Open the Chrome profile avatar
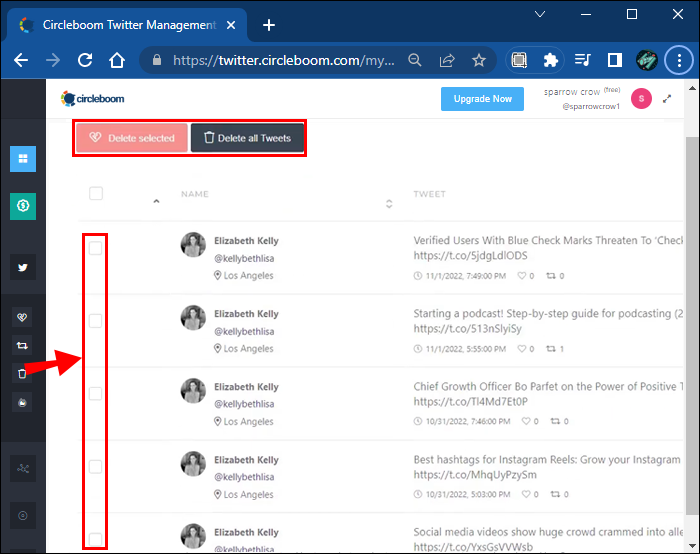This screenshot has height=554, width=700. click(x=646, y=60)
